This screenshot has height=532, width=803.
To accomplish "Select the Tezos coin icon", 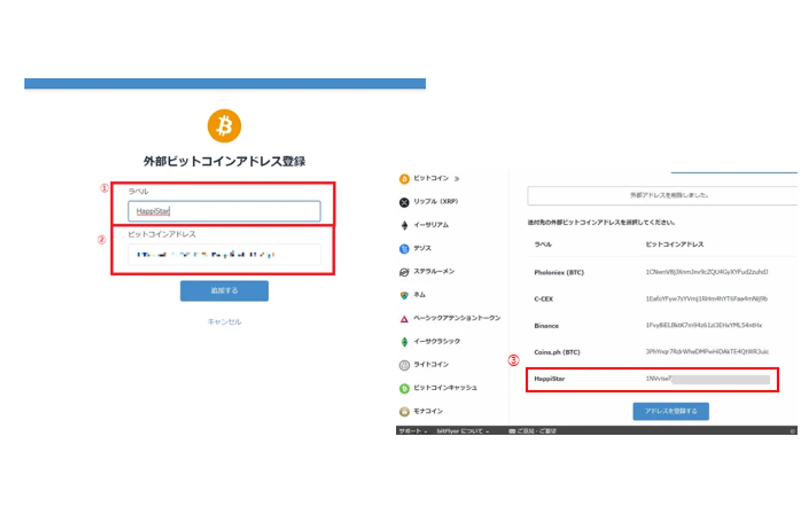I will pos(404,249).
